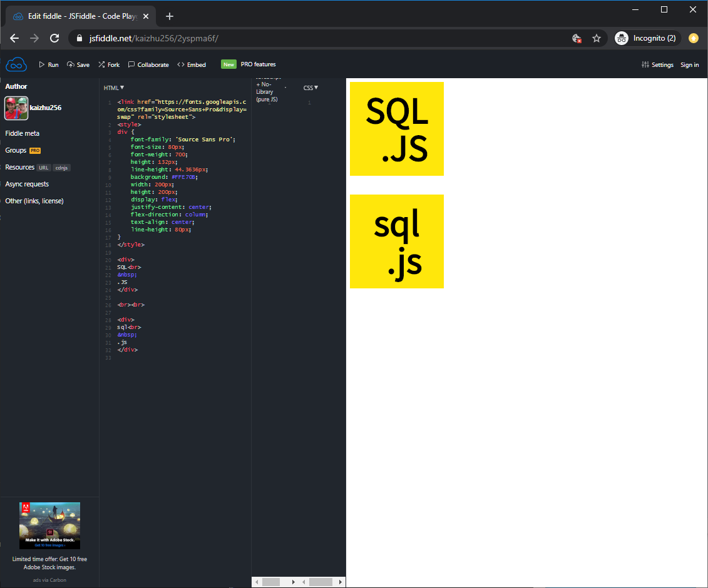Viewport: 708px width, 588px height.
Task: Click the justify-content: center code line
Action: point(171,207)
